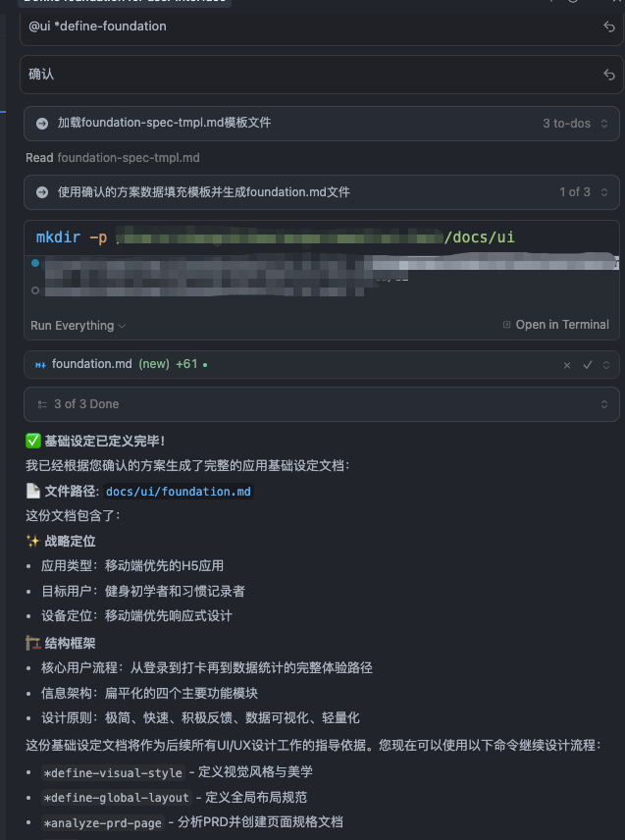
Task: Revert the @ui *define-foundation message
Action: click(x=609, y=26)
